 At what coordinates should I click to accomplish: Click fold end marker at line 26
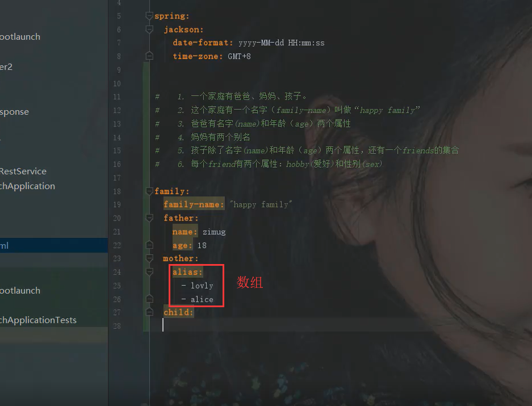pos(149,299)
